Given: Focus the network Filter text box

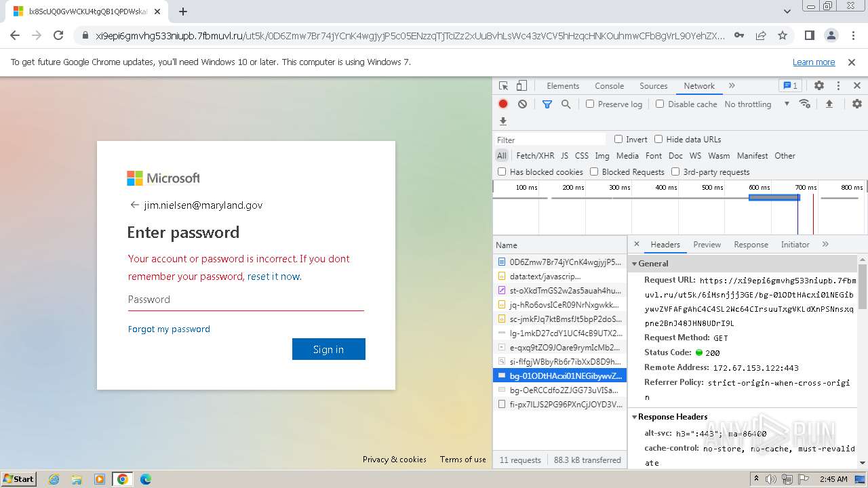Looking at the screenshot, I should click(551, 140).
